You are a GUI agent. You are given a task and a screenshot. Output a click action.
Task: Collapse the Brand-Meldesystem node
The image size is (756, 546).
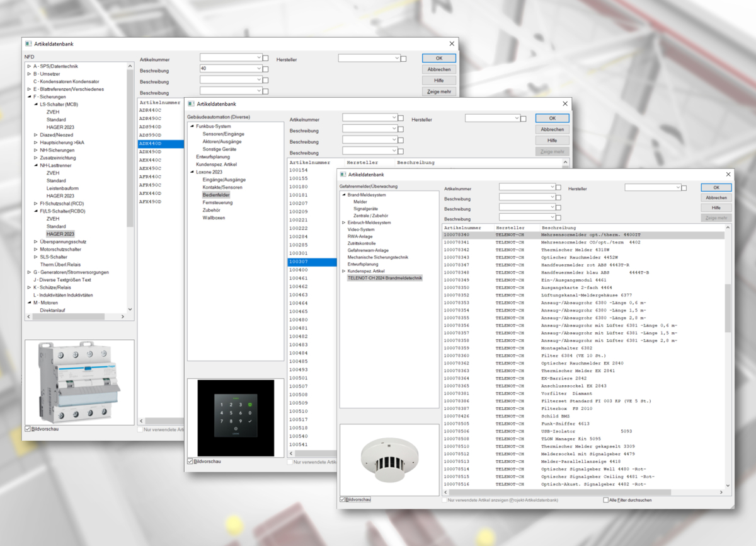pyautogui.click(x=343, y=195)
